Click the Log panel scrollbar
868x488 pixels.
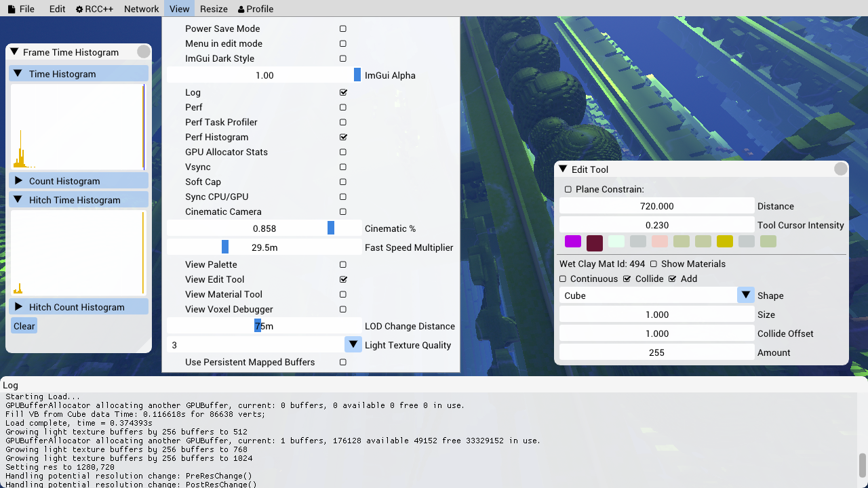pos(863,465)
